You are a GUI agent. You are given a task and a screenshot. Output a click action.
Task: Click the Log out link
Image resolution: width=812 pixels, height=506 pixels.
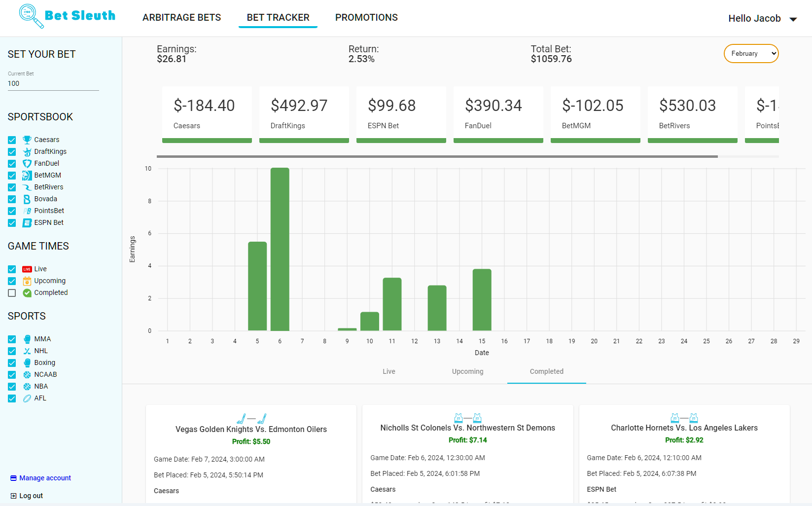(31, 496)
